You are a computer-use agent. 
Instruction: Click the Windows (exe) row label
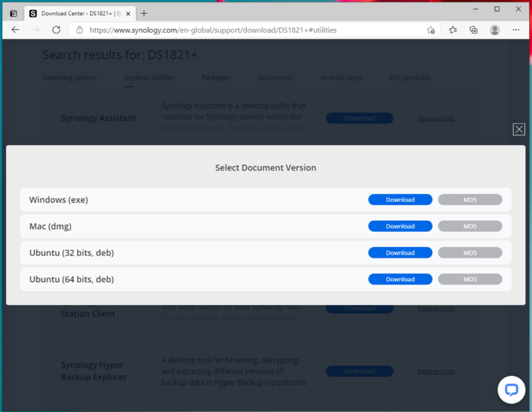pos(58,200)
